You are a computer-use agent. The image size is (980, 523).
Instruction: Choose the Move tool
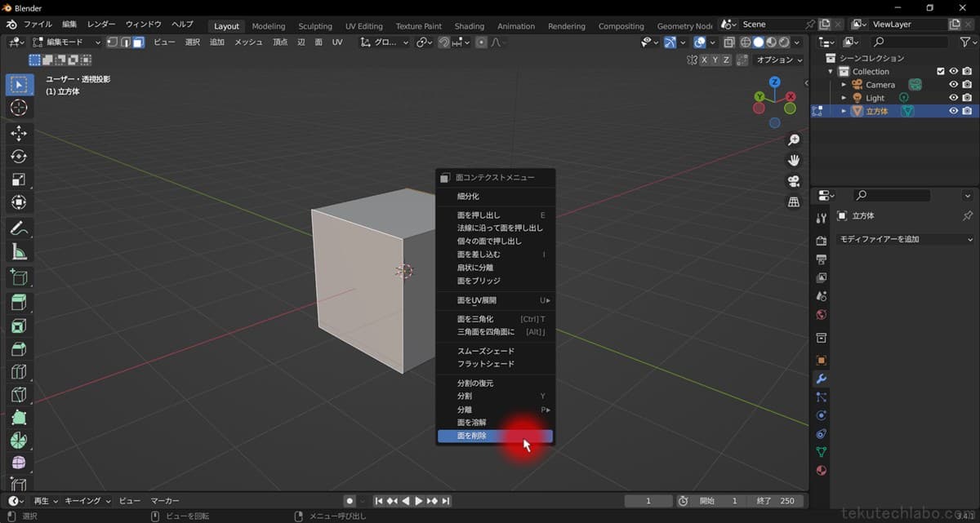(19, 133)
